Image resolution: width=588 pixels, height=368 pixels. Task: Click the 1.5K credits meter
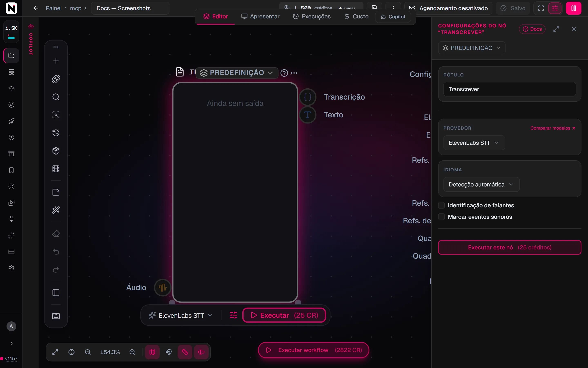(x=11, y=32)
